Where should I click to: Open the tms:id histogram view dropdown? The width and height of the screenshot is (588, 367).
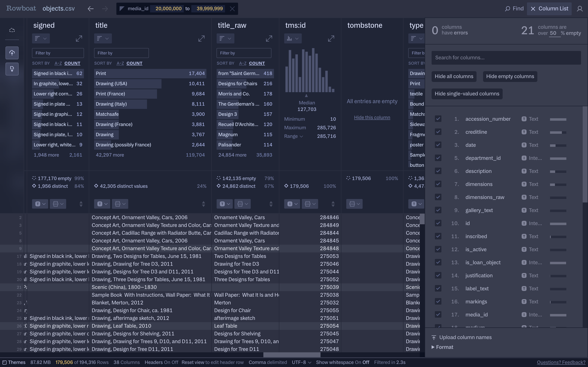(x=293, y=39)
